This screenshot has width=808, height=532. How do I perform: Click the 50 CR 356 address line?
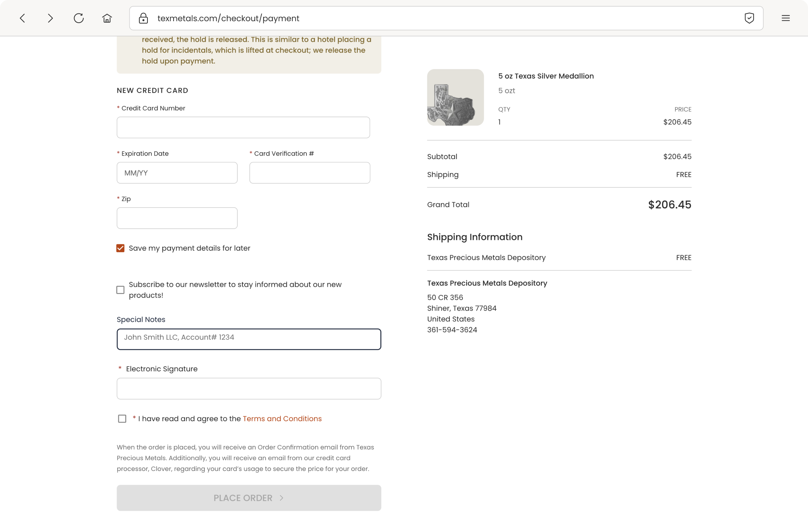(445, 298)
